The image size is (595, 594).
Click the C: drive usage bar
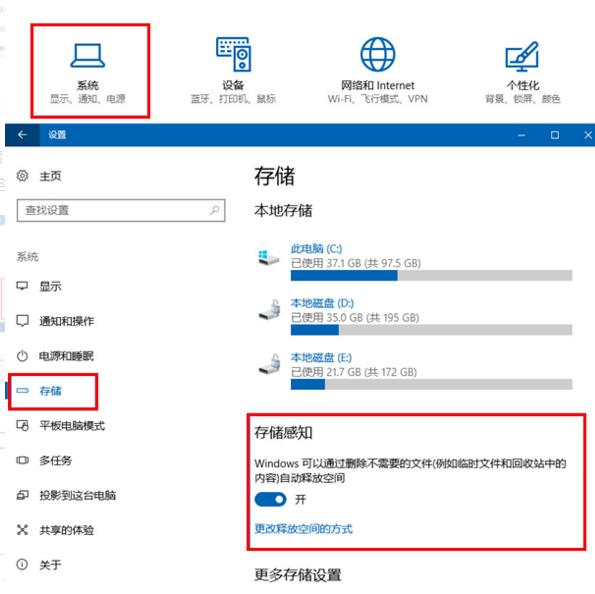(x=431, y=276)
